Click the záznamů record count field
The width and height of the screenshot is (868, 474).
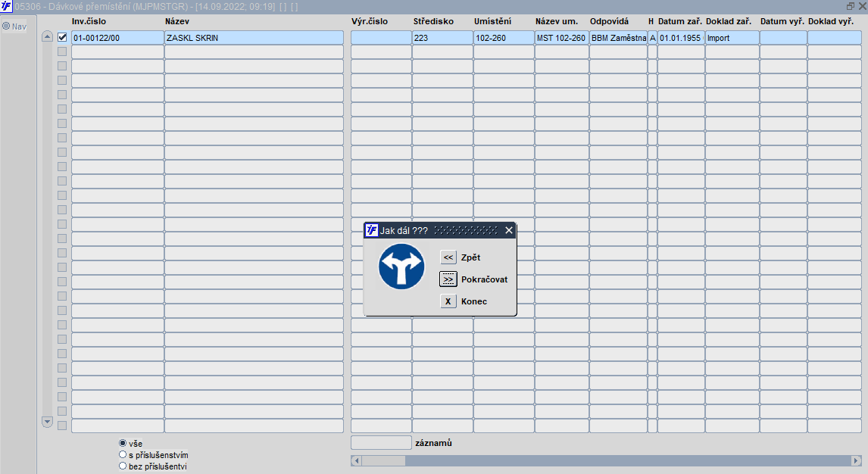tap(382, 443)
